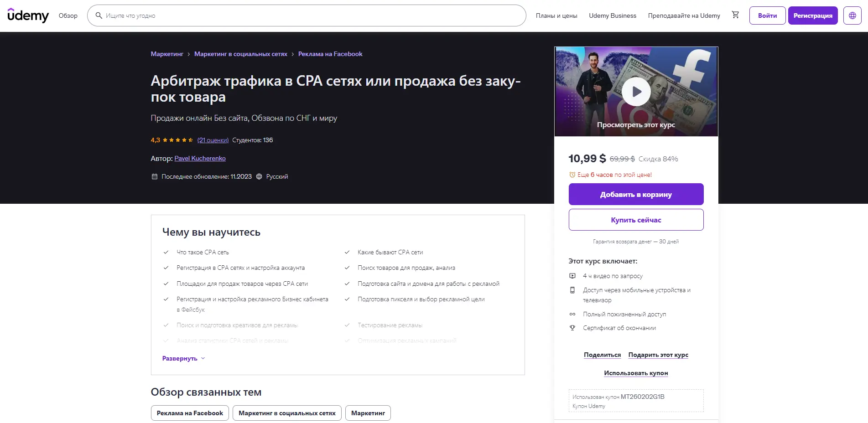The image size is (868, 423).
Task: Click 'Купить сейчас' button
Action: tap(636, 219)
